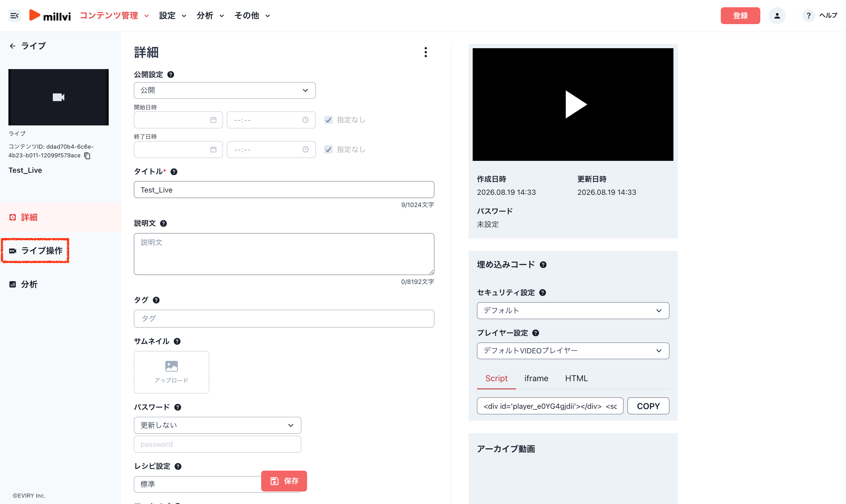Click the 終了日時 date input
Viewport: 846px width, 504px height.
pyautogui.click(x=178, y=150)
